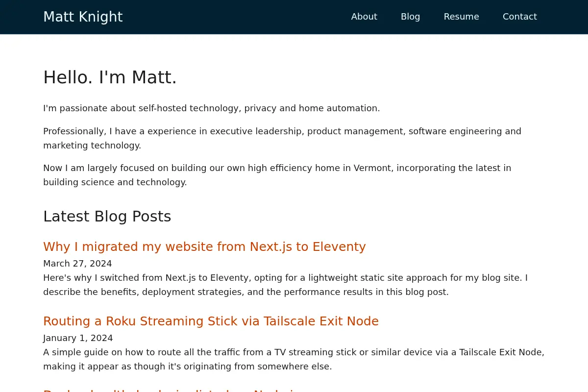
Task: Open the Blog navigation link
Action: point(410,17)
